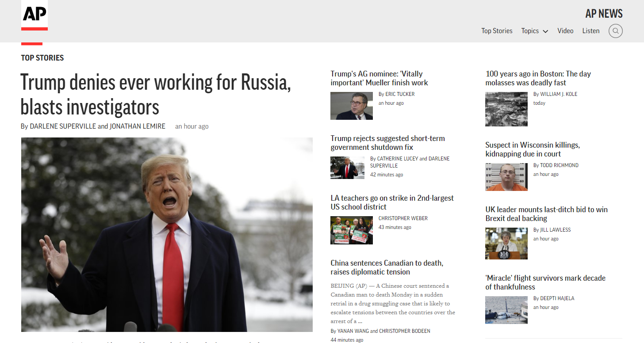
Task: Open Boston molasses 100 years ago story
Action: 538,78
